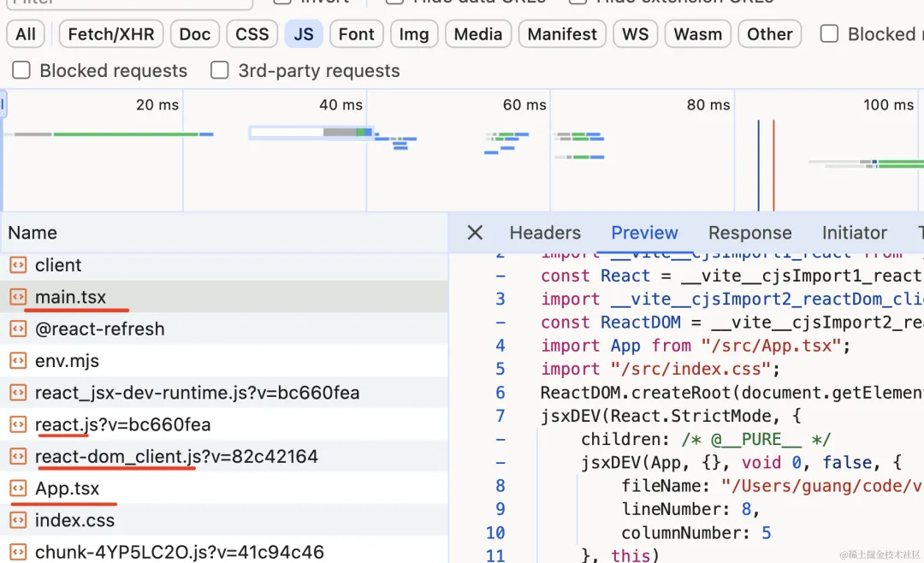Select the index.css request
This screenshot has height=563, width=924.
pos(224,520)
